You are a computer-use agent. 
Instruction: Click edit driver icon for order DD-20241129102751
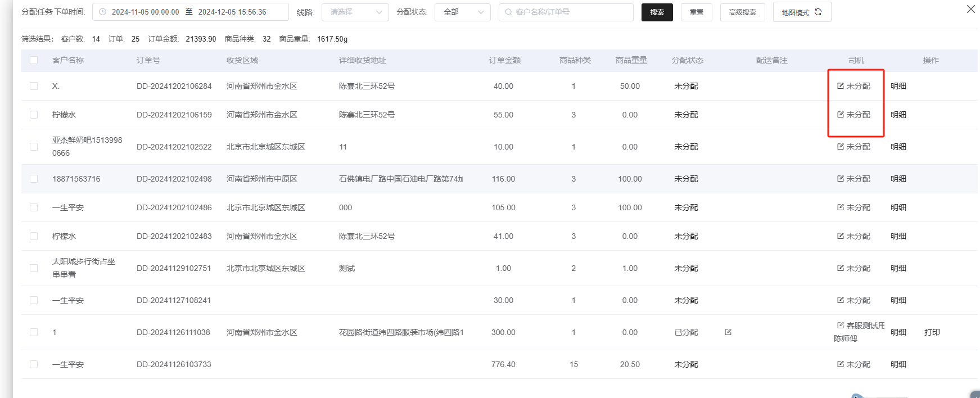coord(840,268)
